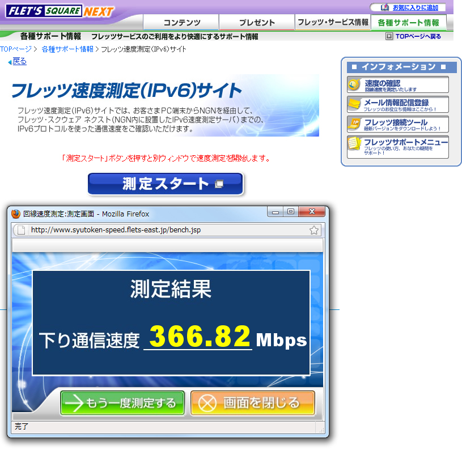Click the TOPページ breadcrumb link
Image resolution: width=462 pixels, height=476 pixels.
click(x=16, y=49)
